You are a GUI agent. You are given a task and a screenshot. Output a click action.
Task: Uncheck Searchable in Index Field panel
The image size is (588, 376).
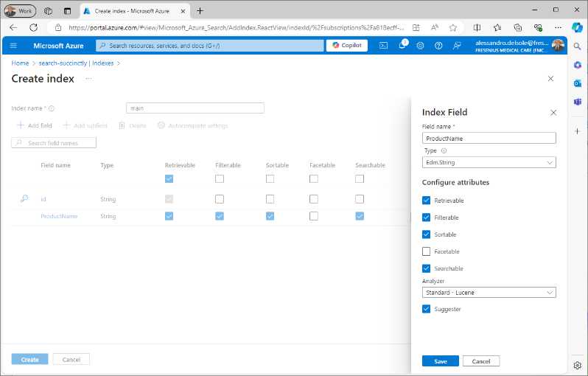(x=426, y=268)
